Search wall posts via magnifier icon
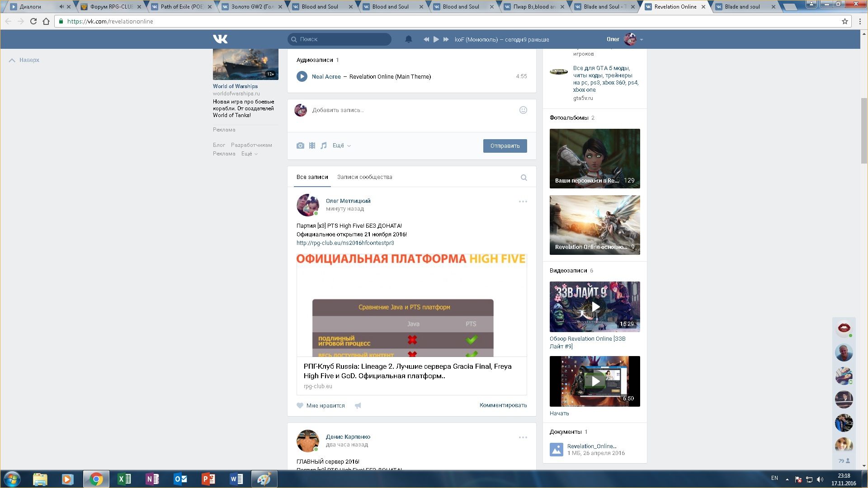868x488 pixels. [524, 178]
